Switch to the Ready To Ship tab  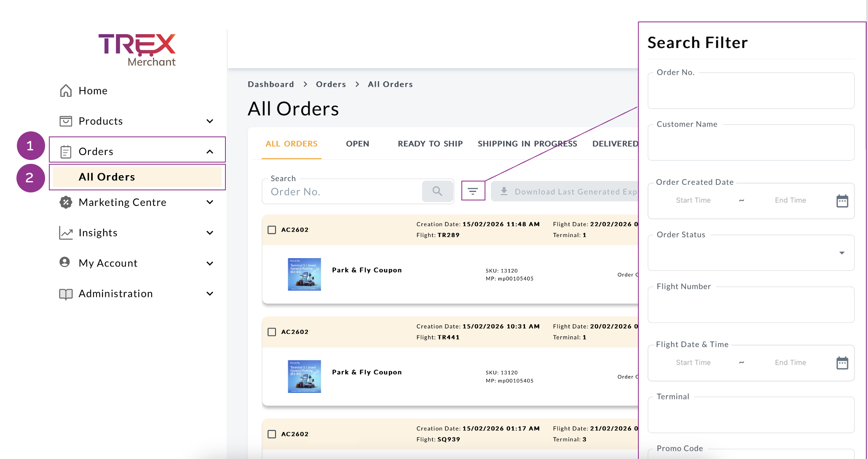[x=430, y=144]
